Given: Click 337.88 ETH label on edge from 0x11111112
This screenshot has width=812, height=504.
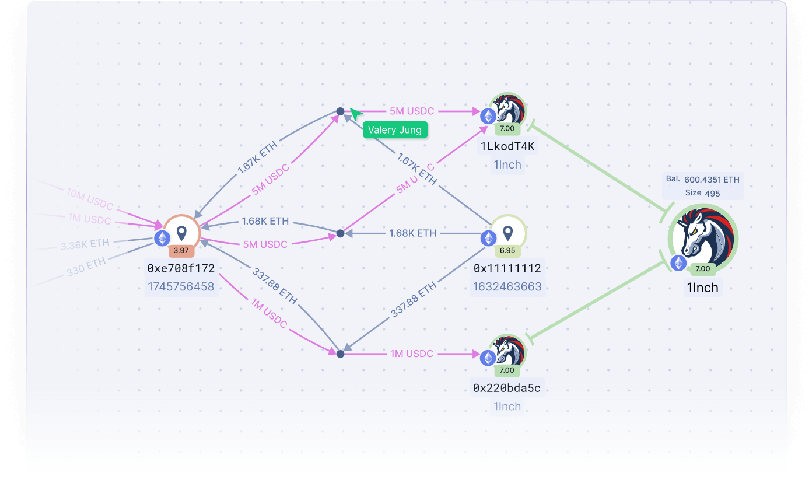Looking at the screenshot, I should pos(412,300).
